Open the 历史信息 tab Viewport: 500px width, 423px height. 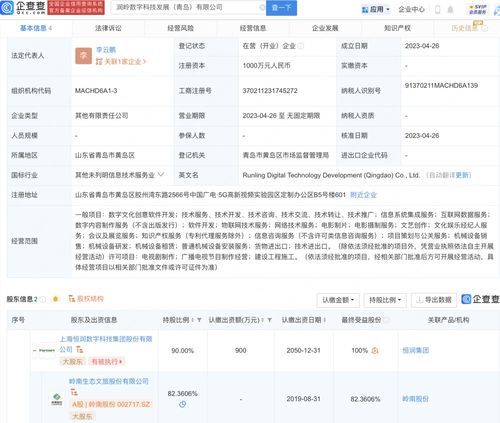pyautogui.click(x=464, y=28)
